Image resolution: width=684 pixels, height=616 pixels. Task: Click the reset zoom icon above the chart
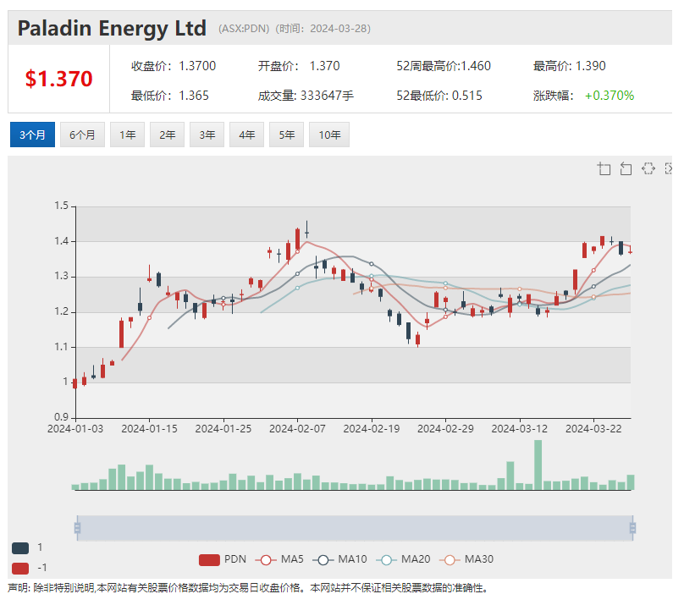point(626,168)
